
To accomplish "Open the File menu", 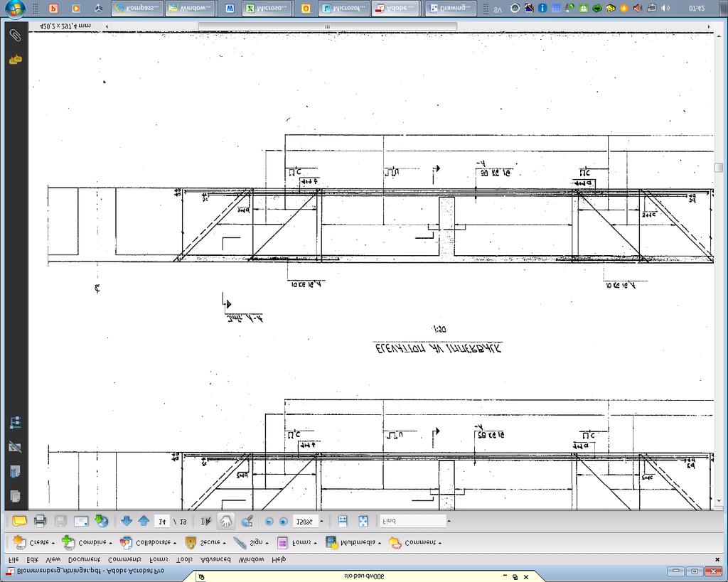I will (14, 559).
